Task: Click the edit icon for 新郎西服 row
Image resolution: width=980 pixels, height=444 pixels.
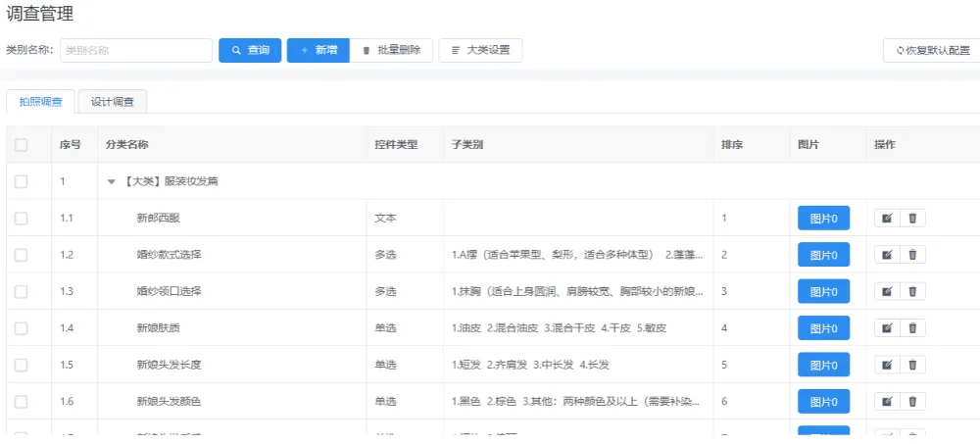Action: click(887, 218)
